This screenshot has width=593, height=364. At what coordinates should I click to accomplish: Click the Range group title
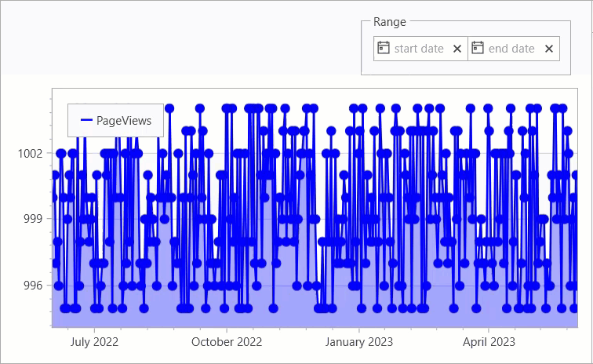click(390, 22)
